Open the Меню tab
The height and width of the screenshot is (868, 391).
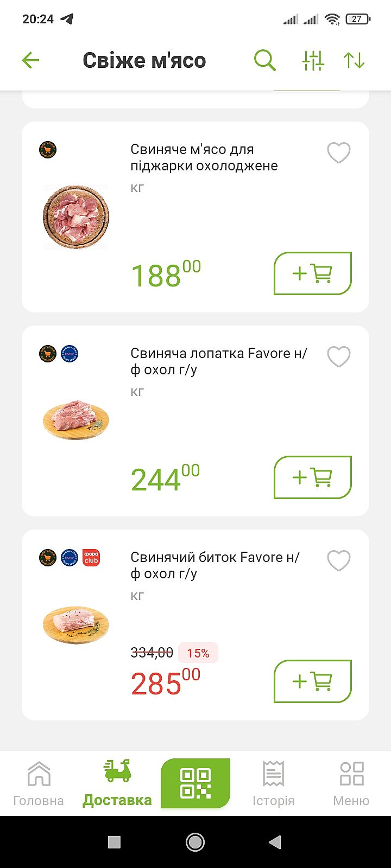click(351, 783)
